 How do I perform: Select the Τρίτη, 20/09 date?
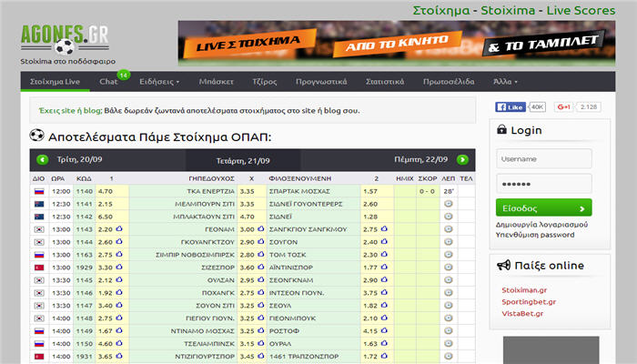80,159
